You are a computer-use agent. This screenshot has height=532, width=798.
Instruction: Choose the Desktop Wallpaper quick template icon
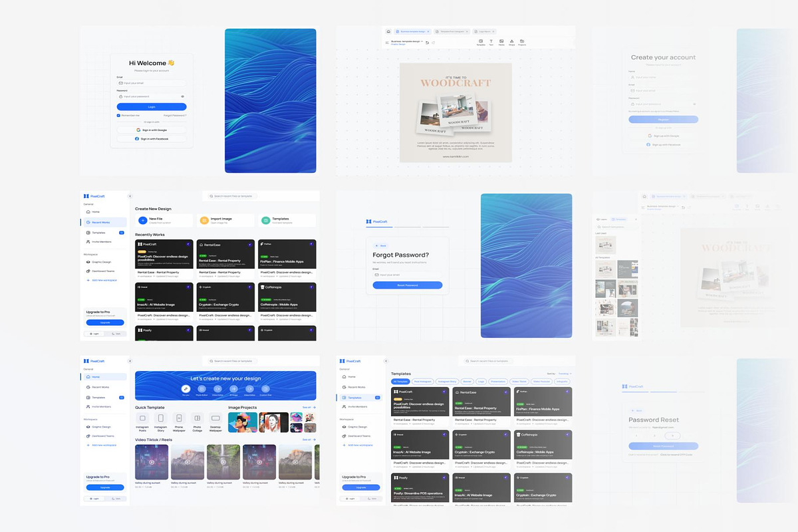(x=215, y=418)
